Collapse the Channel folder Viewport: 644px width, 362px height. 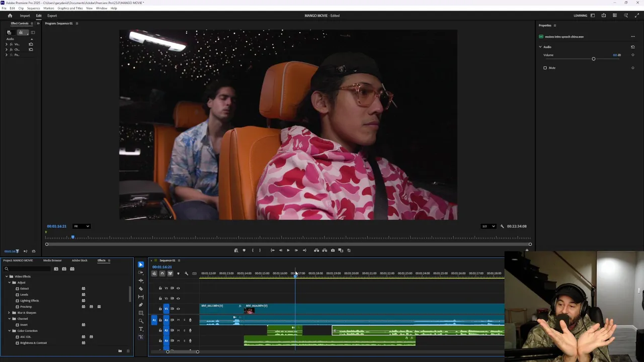point(9,319)
